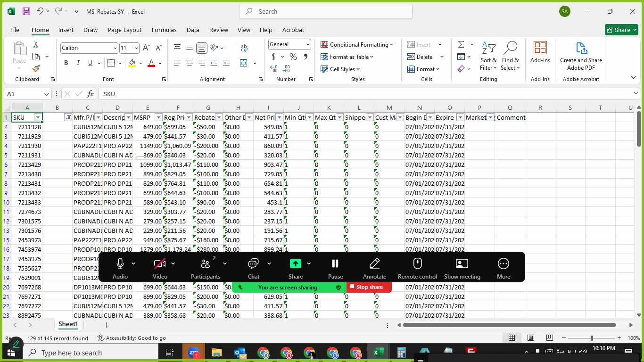Toggle Align Left
Image resolution: width=644 pixels, height=362 pixels.
[x=177, y=63]
